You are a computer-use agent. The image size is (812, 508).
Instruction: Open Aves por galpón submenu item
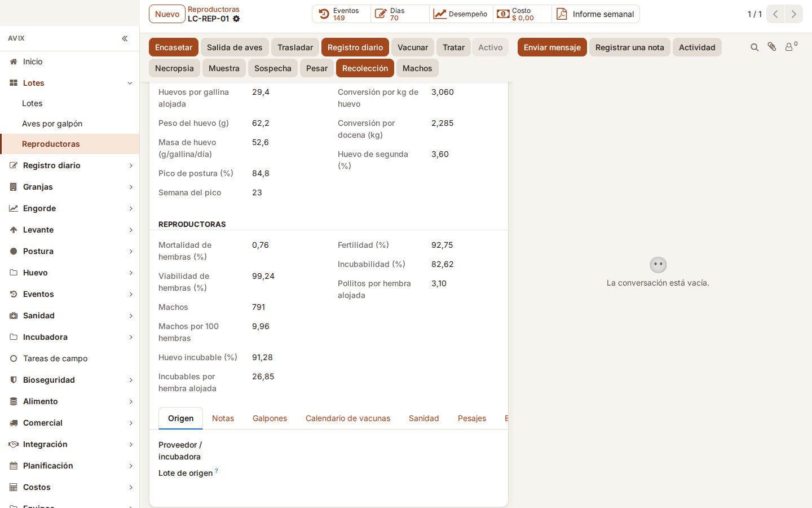point(69,124)
